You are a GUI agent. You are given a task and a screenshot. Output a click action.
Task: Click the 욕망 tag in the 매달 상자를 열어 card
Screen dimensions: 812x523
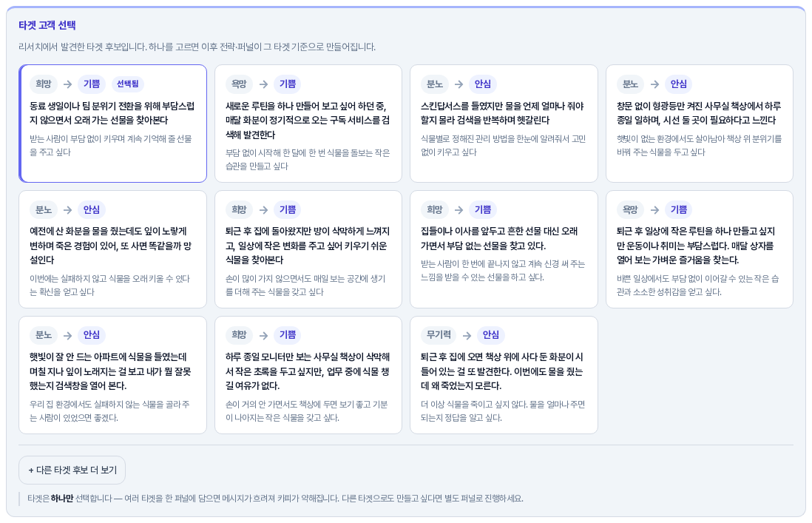[x=630, y=210]
